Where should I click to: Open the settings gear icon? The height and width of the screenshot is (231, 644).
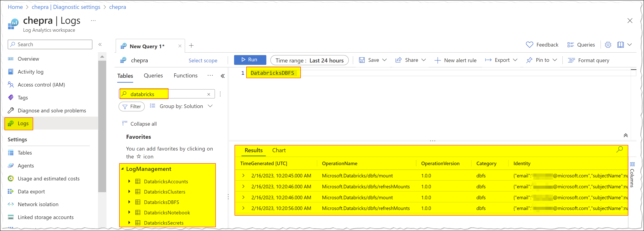coord(608,45)
